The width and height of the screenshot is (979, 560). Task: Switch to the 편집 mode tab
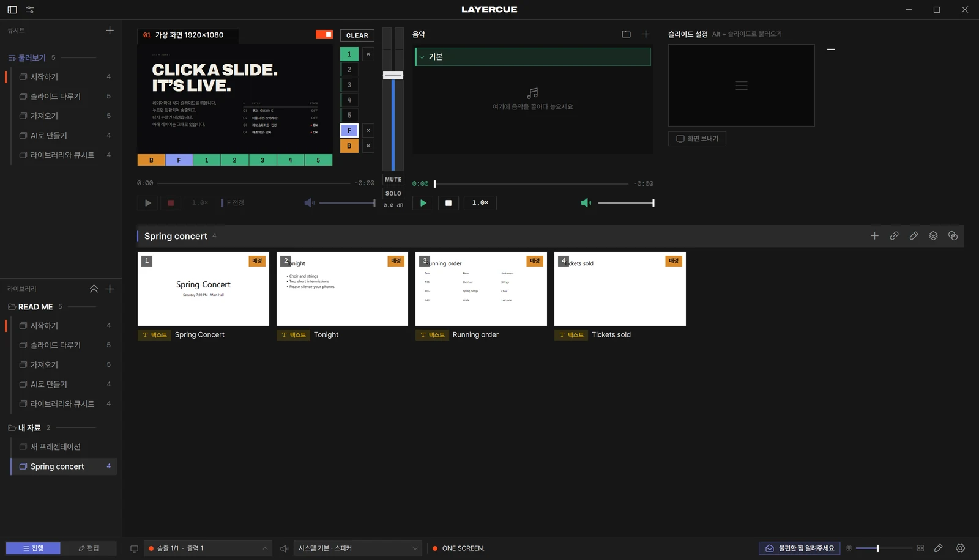coord(89,548)
